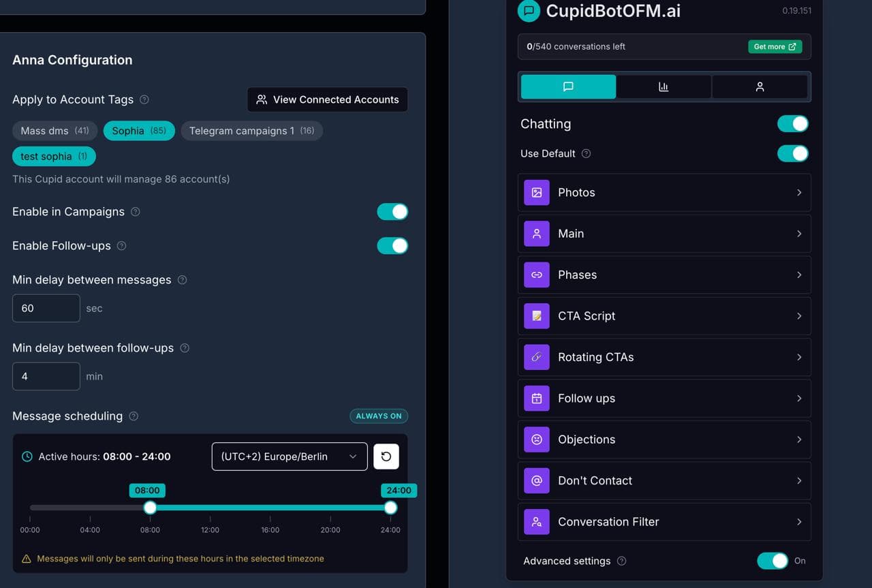Click the Anna Configuration heading
The height and width of the screenshot is (588, 872).
72,60
